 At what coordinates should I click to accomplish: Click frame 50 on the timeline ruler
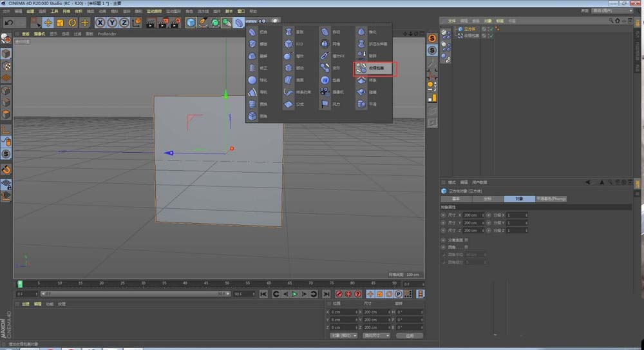click(x=227, y=283)
